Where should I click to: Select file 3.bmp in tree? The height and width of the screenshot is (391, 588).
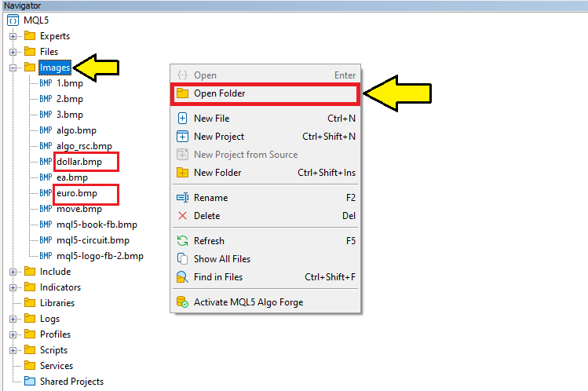click(x=70, y=115)
